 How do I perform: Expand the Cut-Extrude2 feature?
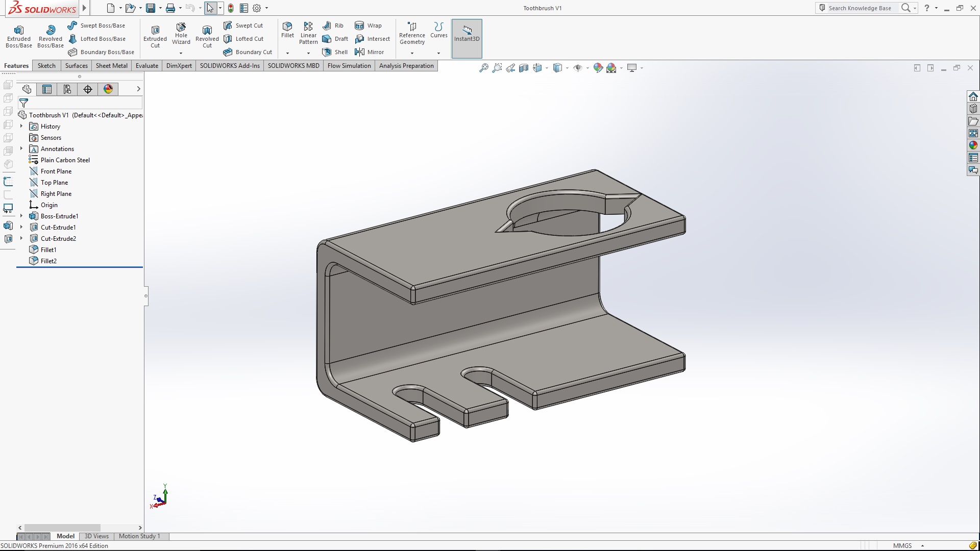(x=21, y=238)
